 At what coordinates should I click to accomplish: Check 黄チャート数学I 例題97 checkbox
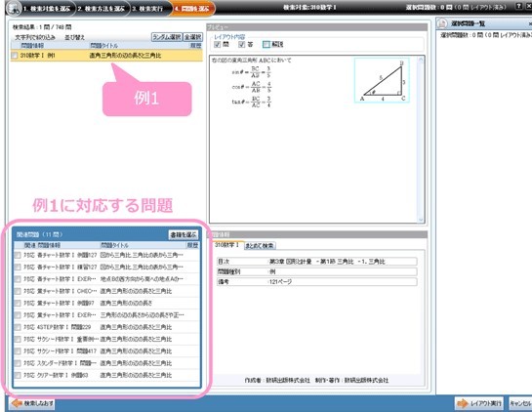pos(18,303)
